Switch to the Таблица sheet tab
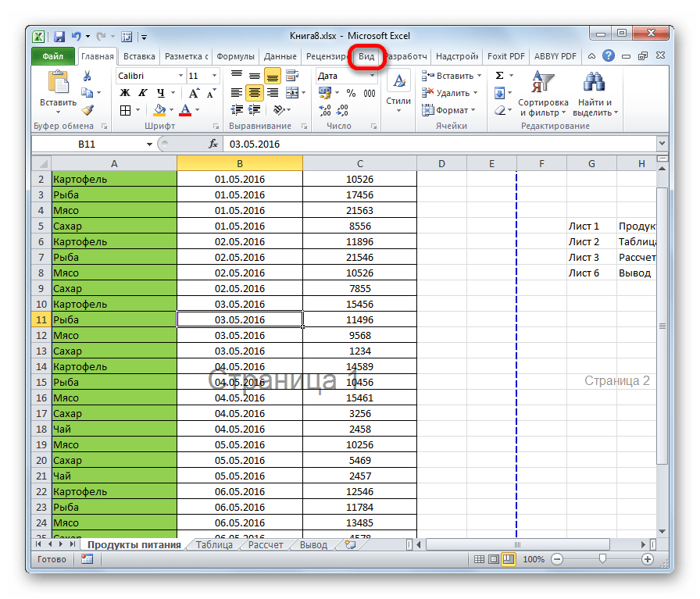Image resolution: width=700 pixels, height=599 pixels. tap(213, 545)
